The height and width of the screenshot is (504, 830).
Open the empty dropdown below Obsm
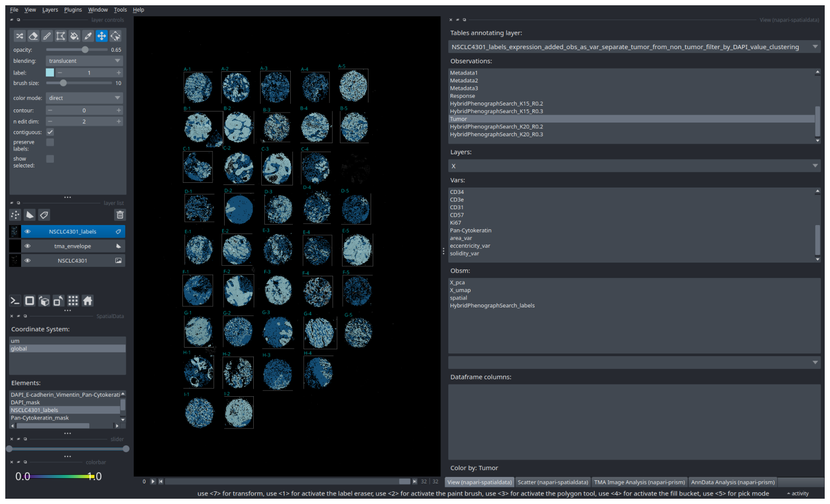(x=634, y=362)
